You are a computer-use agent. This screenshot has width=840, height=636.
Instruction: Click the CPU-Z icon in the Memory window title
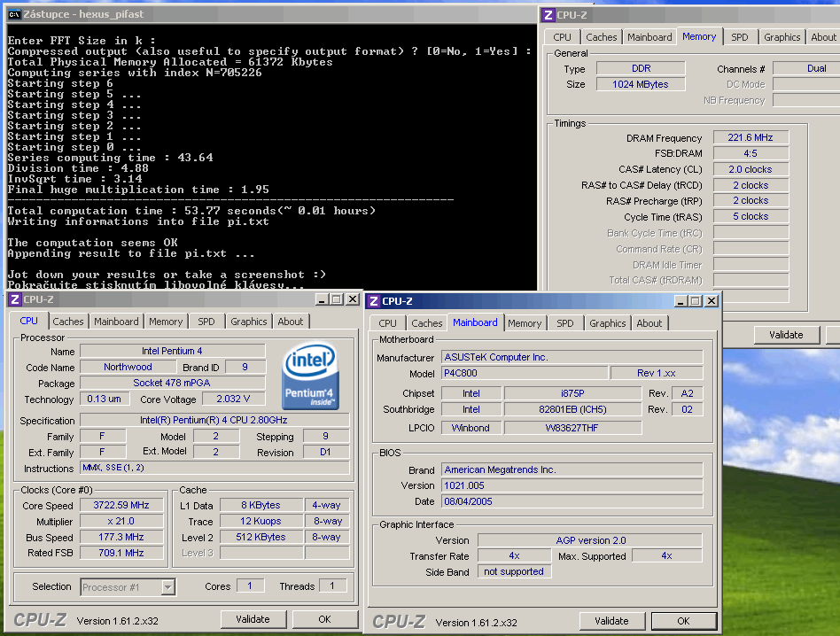pos(548,15)
